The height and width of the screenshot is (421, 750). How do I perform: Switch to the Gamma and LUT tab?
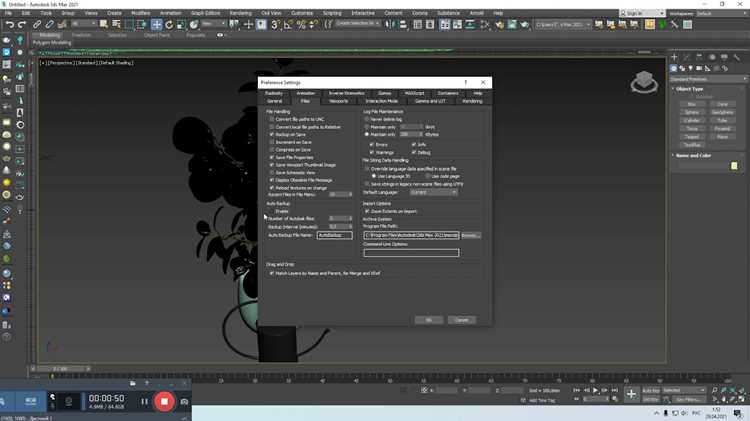[430, 101]
